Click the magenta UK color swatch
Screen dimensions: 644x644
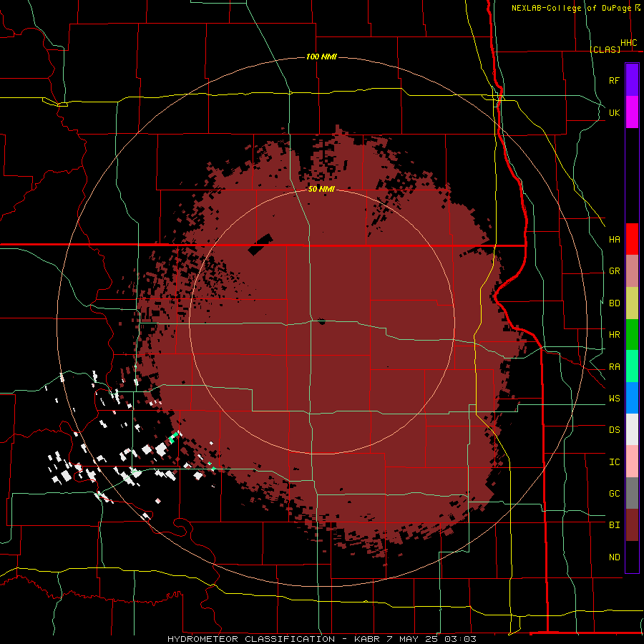632,112
